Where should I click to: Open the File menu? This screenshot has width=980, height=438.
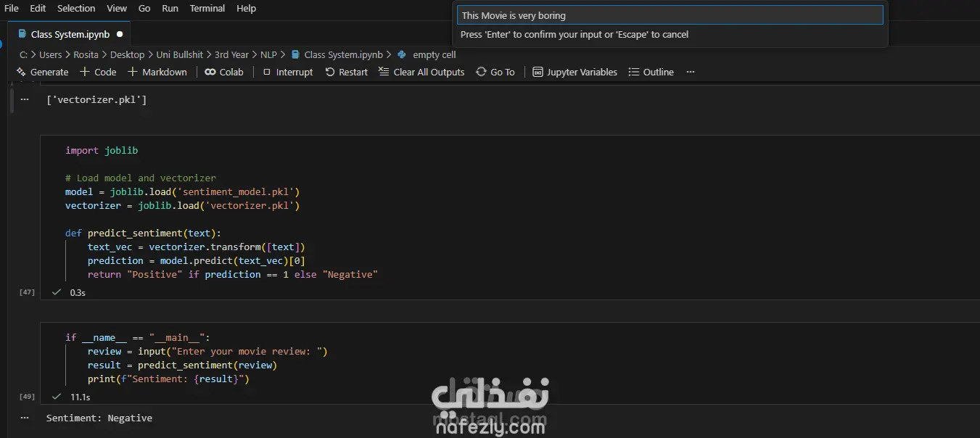12,8
